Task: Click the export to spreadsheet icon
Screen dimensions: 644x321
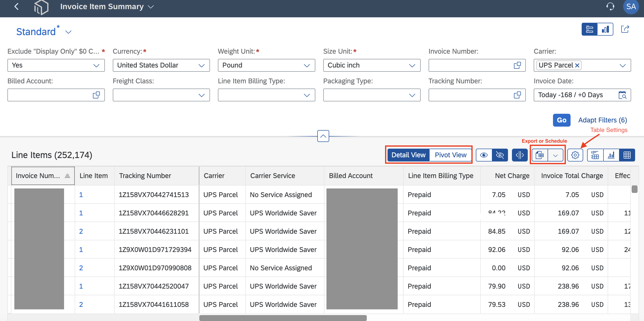Action: point(540,155)
